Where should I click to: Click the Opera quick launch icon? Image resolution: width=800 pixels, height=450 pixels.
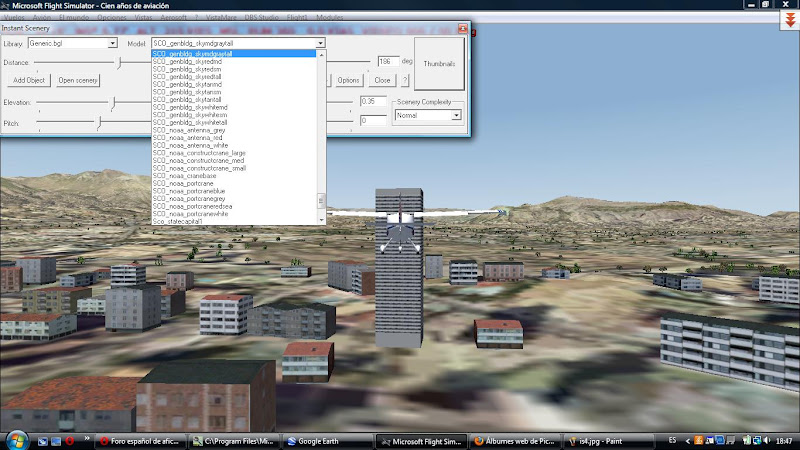(69, 441)
